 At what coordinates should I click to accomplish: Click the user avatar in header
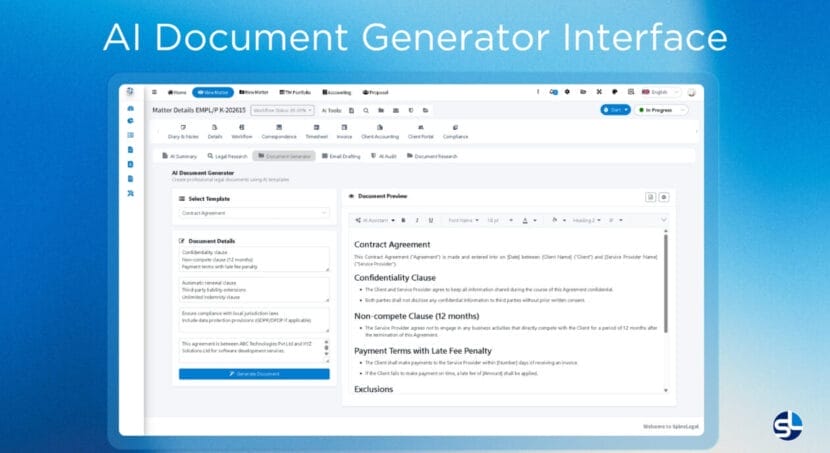(x=691, y=92)
